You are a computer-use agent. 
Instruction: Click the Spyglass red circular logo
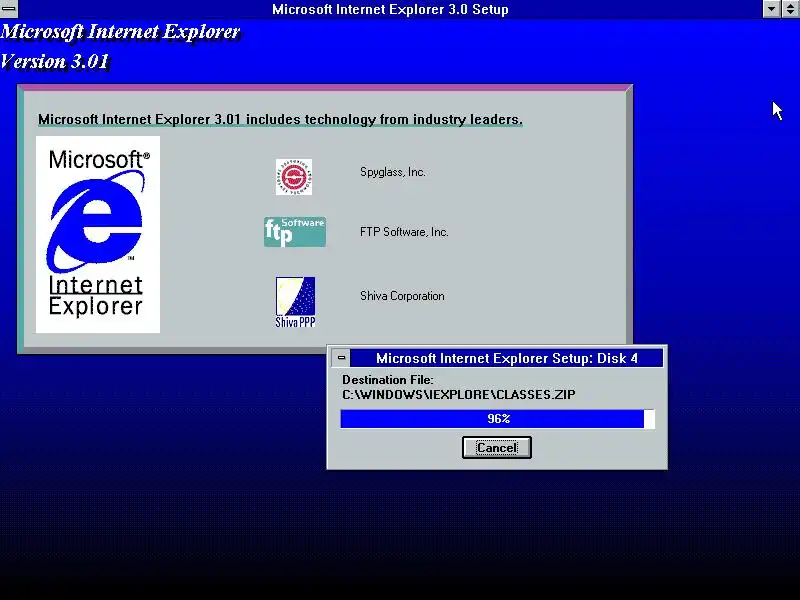pyautogui.click(x=294, y=177)
